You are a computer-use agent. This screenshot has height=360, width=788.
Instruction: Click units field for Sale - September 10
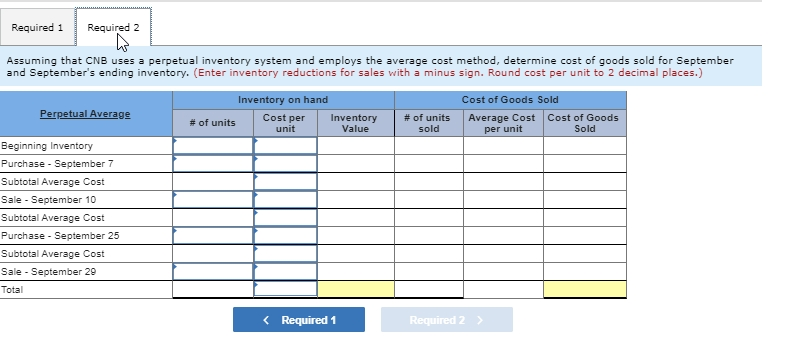point(213,200)
